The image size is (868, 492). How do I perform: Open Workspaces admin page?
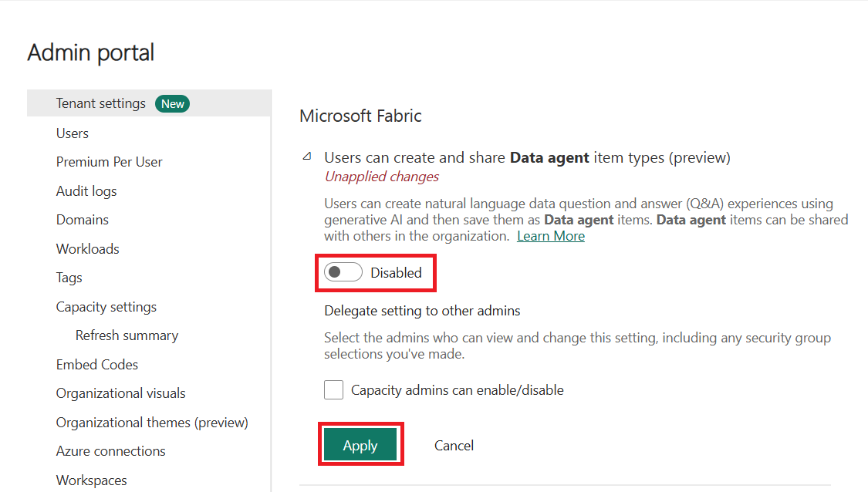[x=92, y=480]
